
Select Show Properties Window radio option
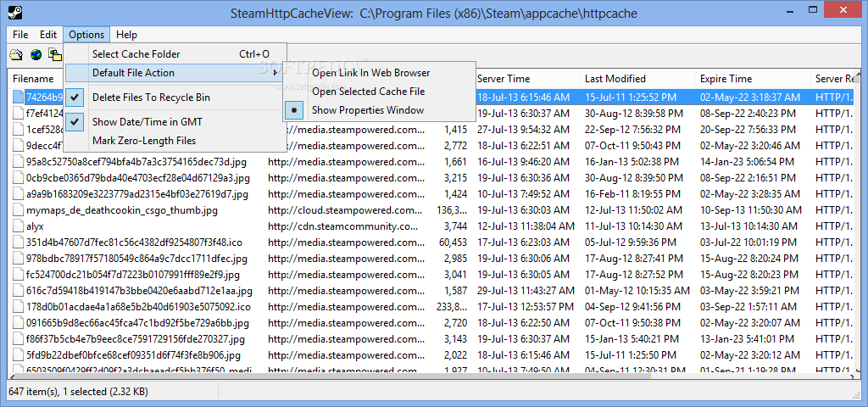379,110
